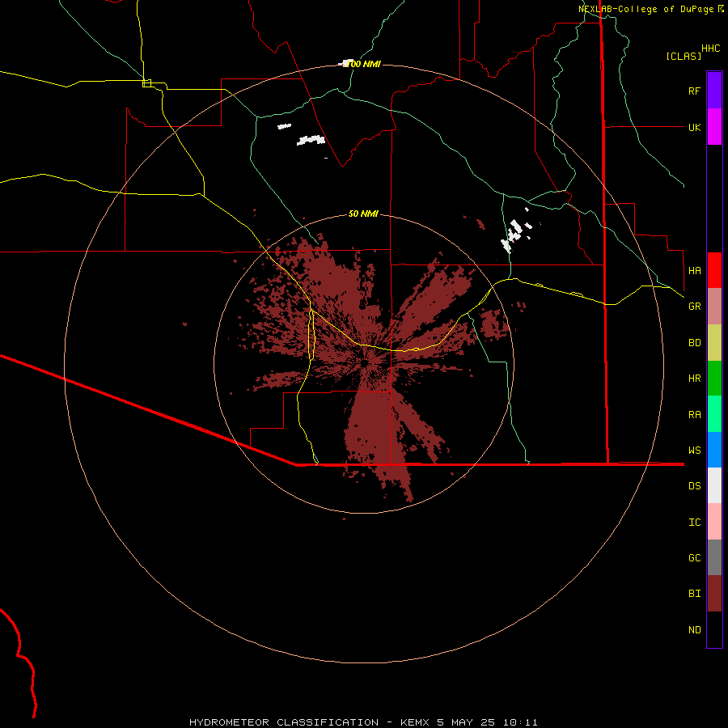
Task: Click the IC legend label
Action: click(694, 523)
